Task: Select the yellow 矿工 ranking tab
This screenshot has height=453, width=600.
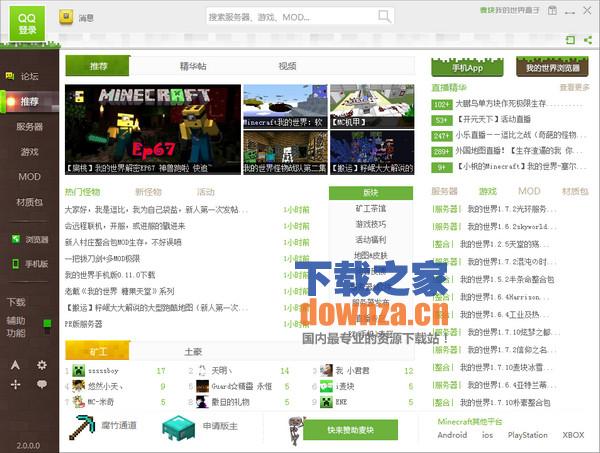Action: pyautogui.click(x=98, y=351)
